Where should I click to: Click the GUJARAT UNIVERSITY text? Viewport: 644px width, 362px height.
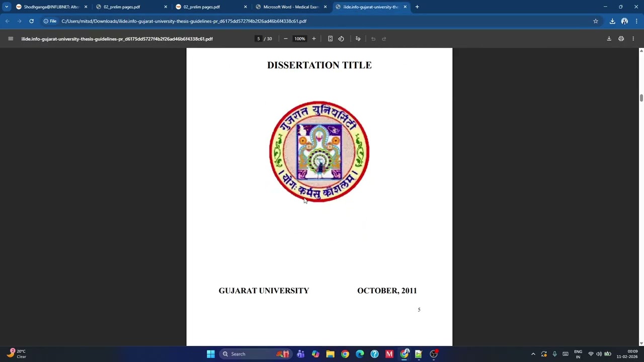264,291
